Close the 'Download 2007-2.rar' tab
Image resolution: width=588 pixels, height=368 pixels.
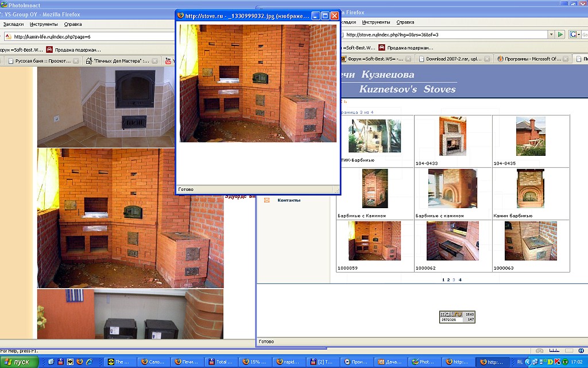(x=488, y=59)
